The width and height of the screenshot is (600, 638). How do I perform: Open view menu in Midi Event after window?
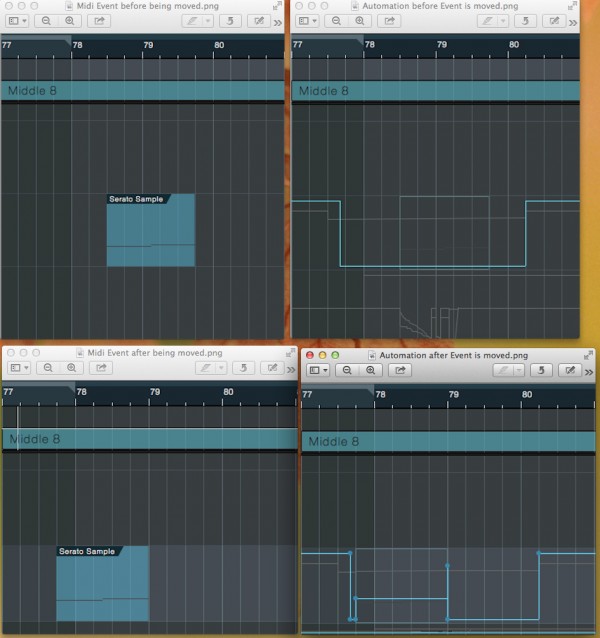pyautogui.click(x=19, y=368)
